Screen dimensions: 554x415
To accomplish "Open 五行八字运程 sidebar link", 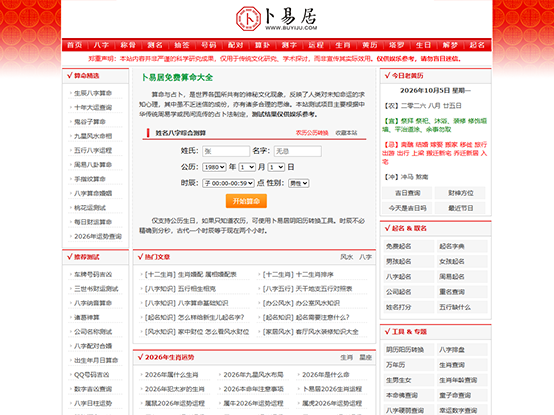I will 93,150.
